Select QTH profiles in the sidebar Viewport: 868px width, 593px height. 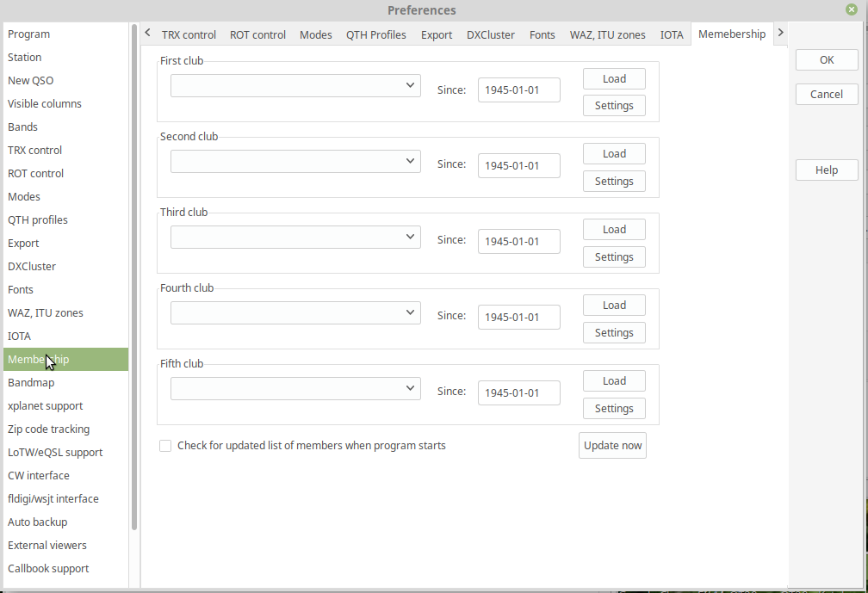pos(65,219)
